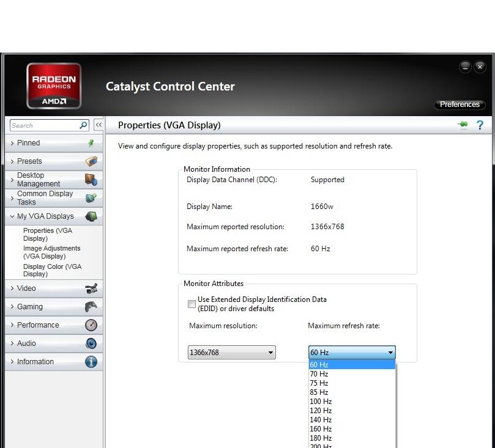
Task: Pin this page using the green pushpin icon
Action: (463, 125)
